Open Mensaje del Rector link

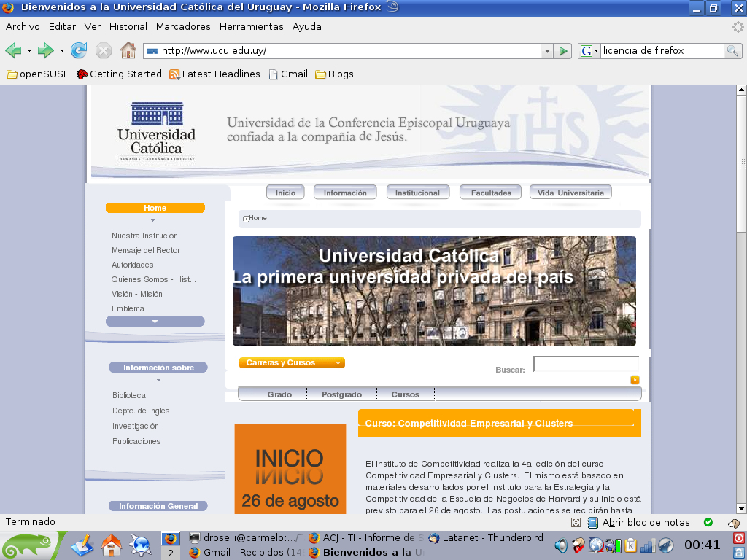[x=146, y=251]
